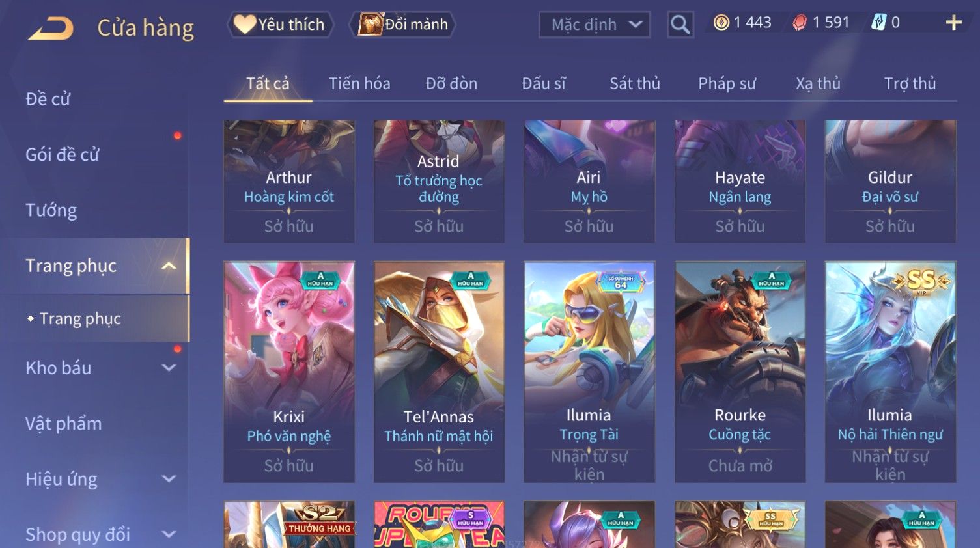Tap the plus icon to add currency
Screen dimensions: 980x548
(953, 23)
